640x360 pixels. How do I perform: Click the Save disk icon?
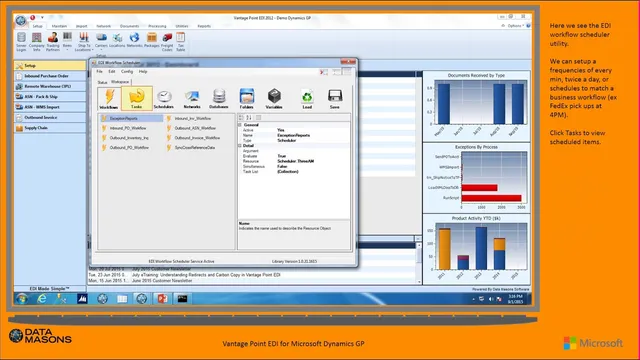[x=335, y=99]
